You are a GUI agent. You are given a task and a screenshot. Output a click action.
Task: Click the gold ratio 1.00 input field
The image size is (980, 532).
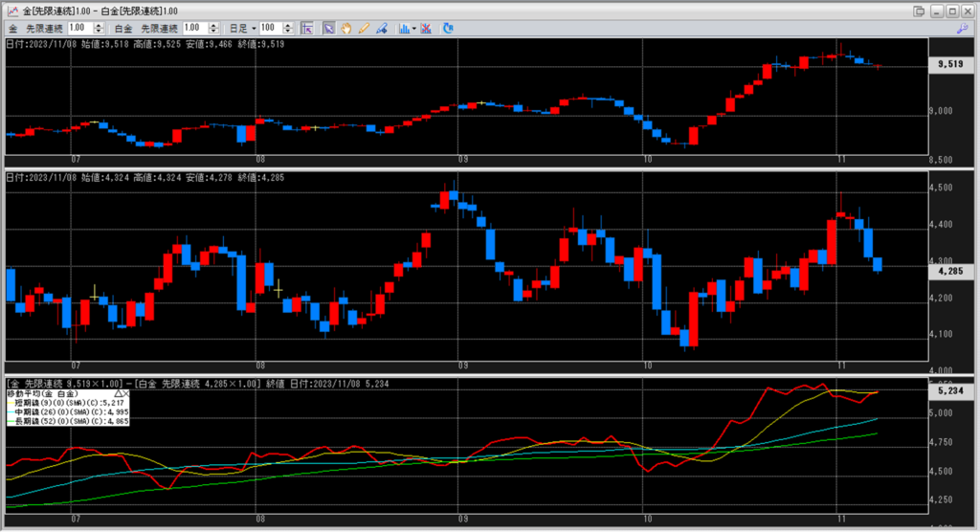78,29
